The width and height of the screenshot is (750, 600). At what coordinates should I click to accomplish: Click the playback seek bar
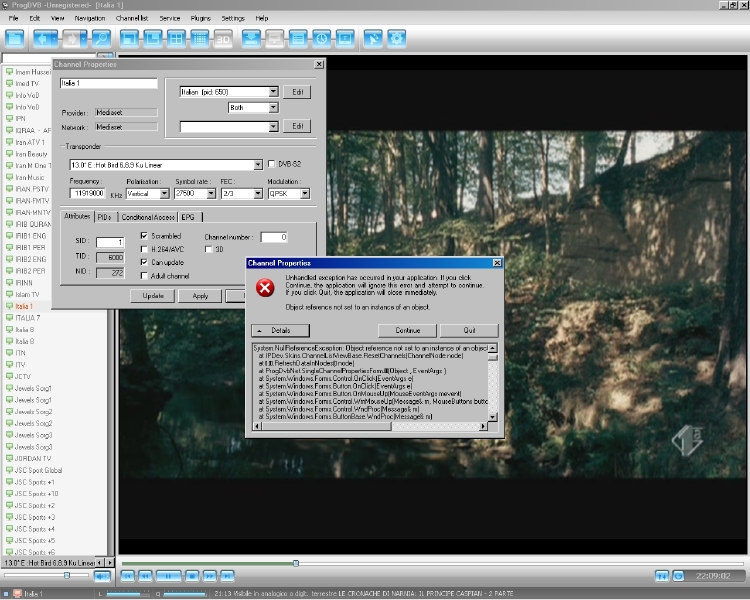[400, 563]
